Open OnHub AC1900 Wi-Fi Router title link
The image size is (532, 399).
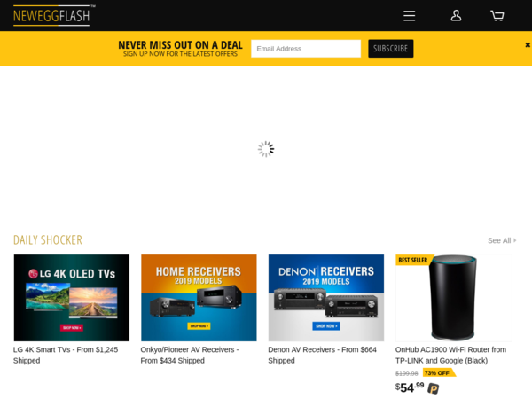450,355
